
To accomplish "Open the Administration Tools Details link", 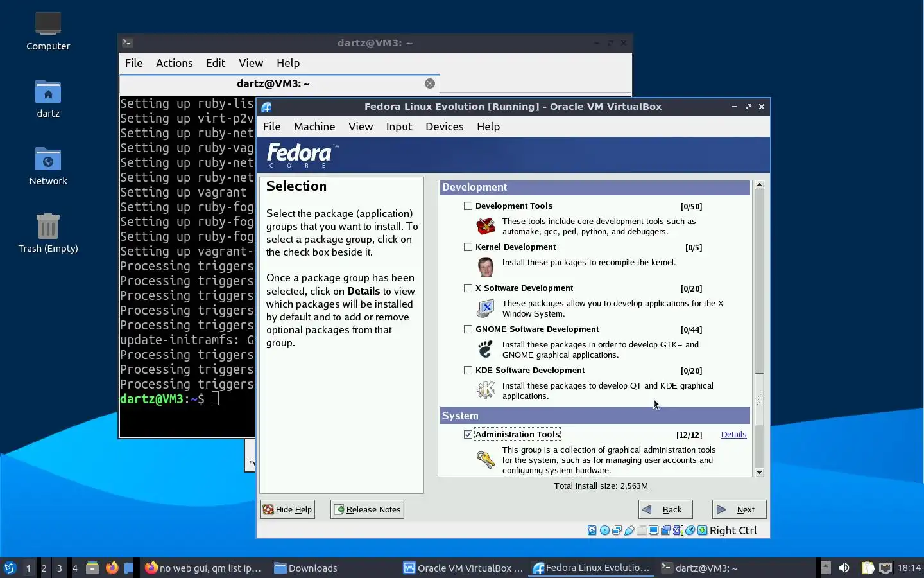I will tap(733, 435).
